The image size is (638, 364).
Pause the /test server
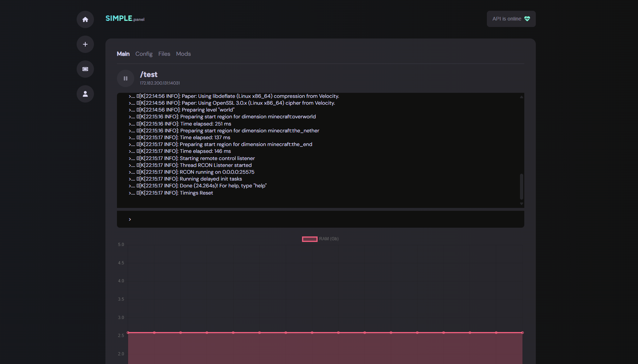point(126,78)
